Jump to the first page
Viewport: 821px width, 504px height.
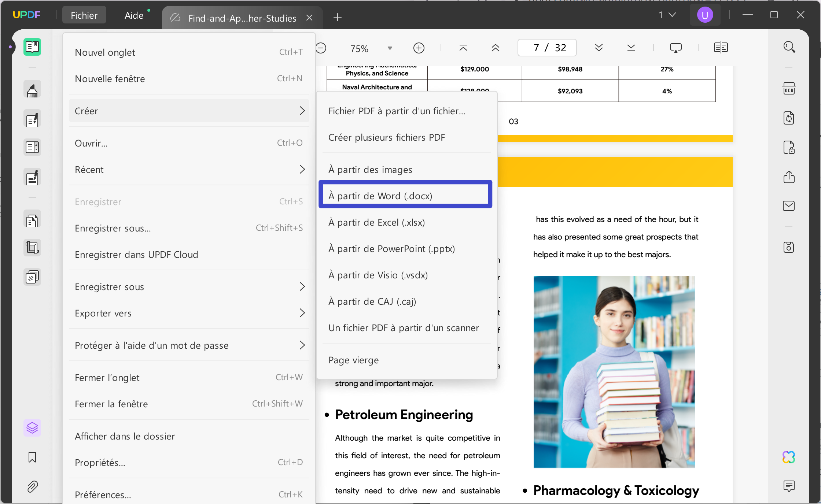coord(463,48)
